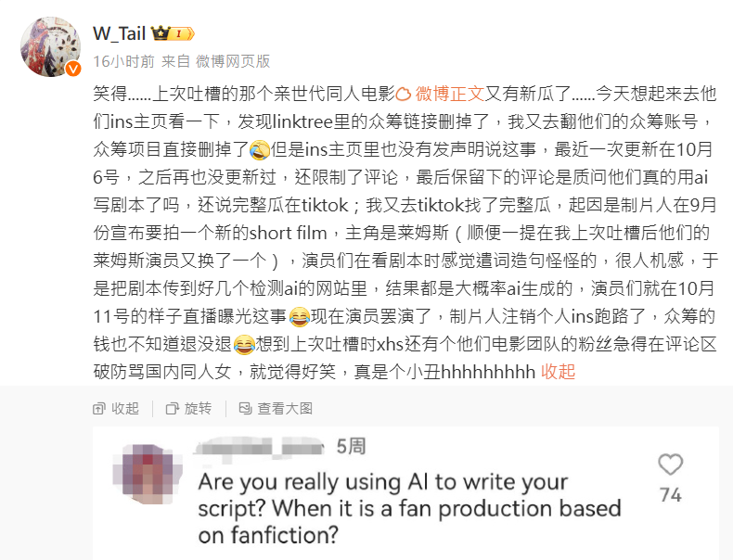The image size is (733, 560).
Task: Open the blurred commenter avatar
Action: [x=148, y=474]
